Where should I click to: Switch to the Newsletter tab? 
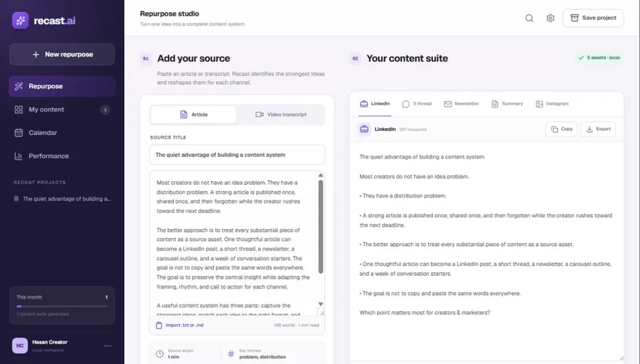coord(462,104)
